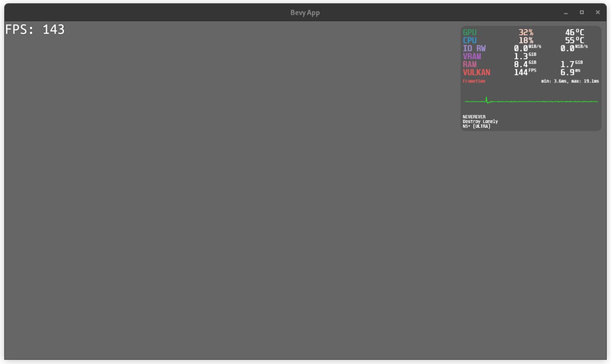Click the CPU temperature 55°C
The height and width of the screenshot is (364, 611).
(x=575, y=41)
